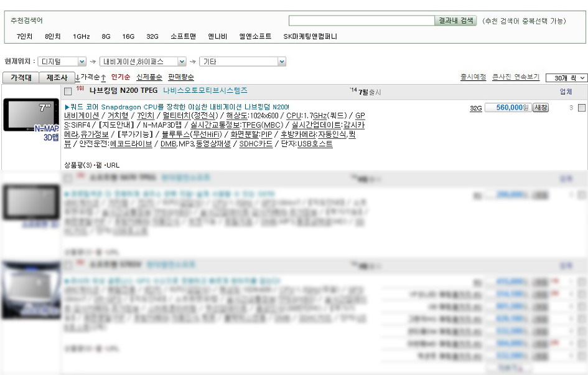Filter by recommended keyword 7인치
Screen dimensions: 588x375
pos(24,36)
